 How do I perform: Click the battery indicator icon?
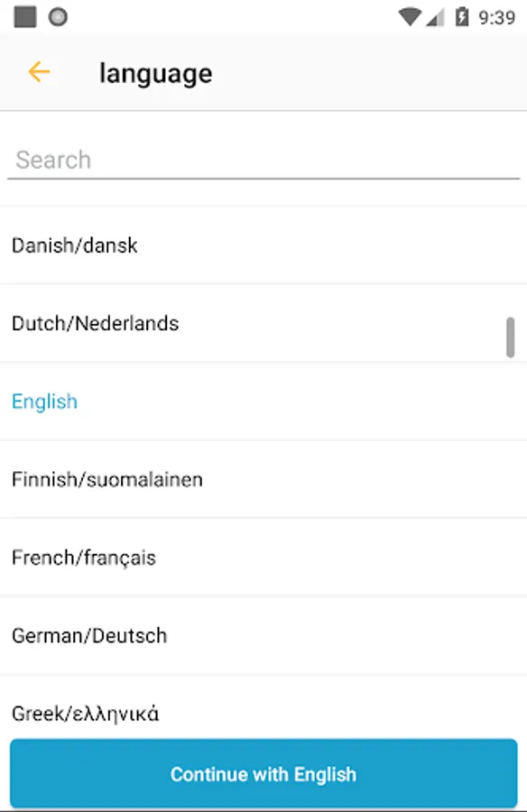pos(464,15)
